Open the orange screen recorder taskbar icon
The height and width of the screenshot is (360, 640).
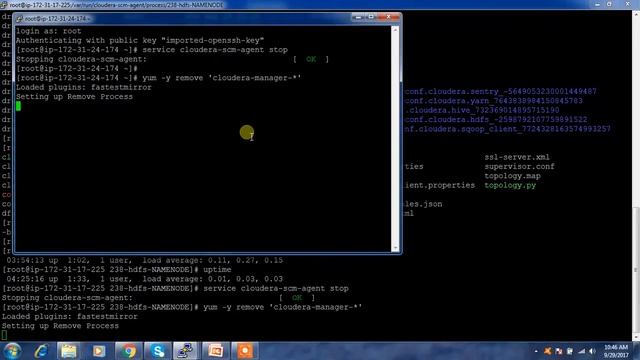245,351
